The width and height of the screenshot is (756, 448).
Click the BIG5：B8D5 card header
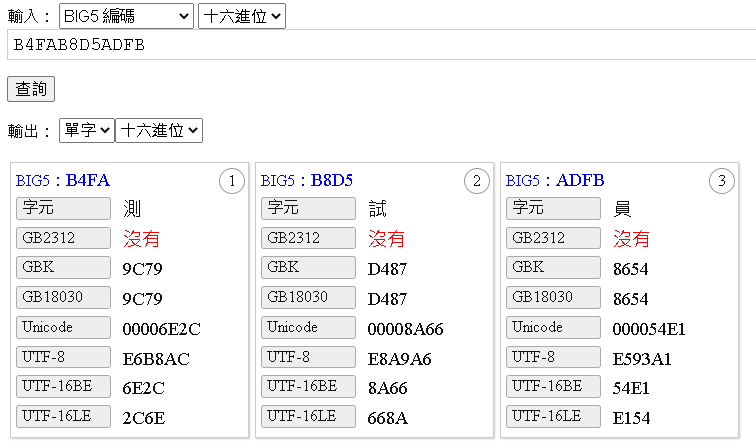click(307, 180)
